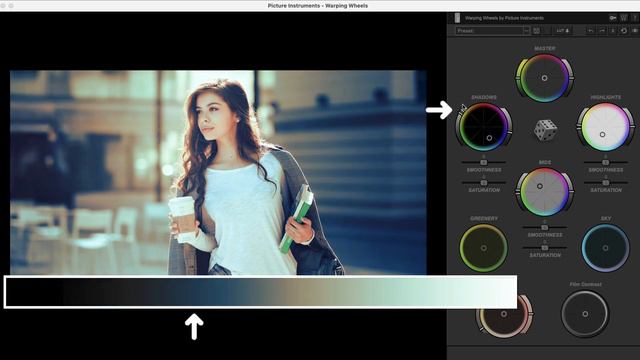Viewport: 640px width, 360px height.
Task: Toggle the eye preview icon in toolbar
Action: tap(635, 31)
